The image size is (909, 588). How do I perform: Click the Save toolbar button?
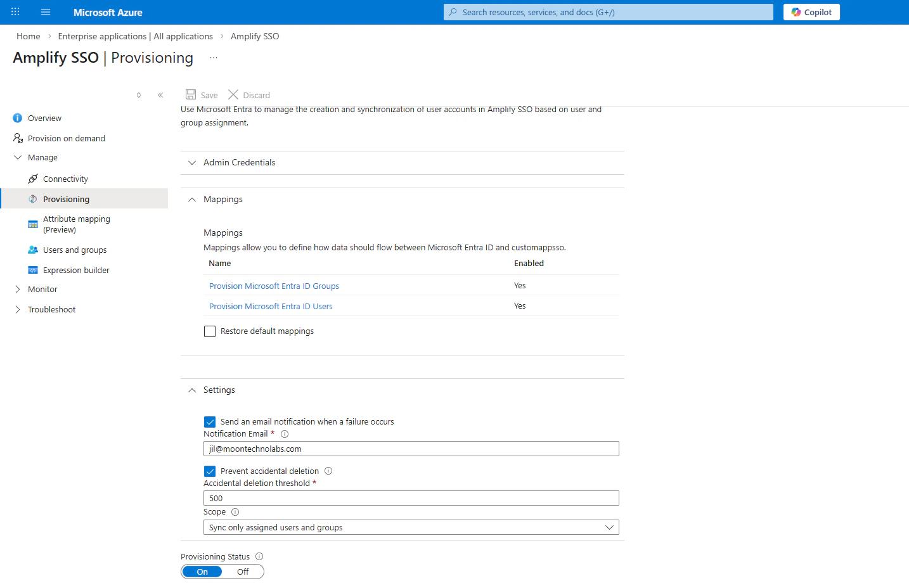point(202,95)
